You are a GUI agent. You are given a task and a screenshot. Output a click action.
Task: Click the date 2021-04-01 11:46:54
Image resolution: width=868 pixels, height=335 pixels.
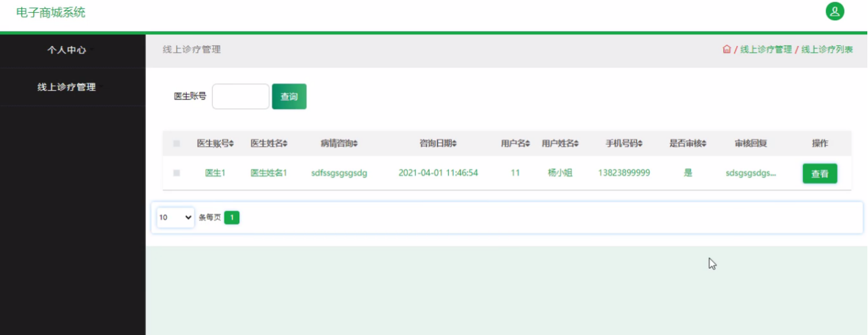point(438,173)
